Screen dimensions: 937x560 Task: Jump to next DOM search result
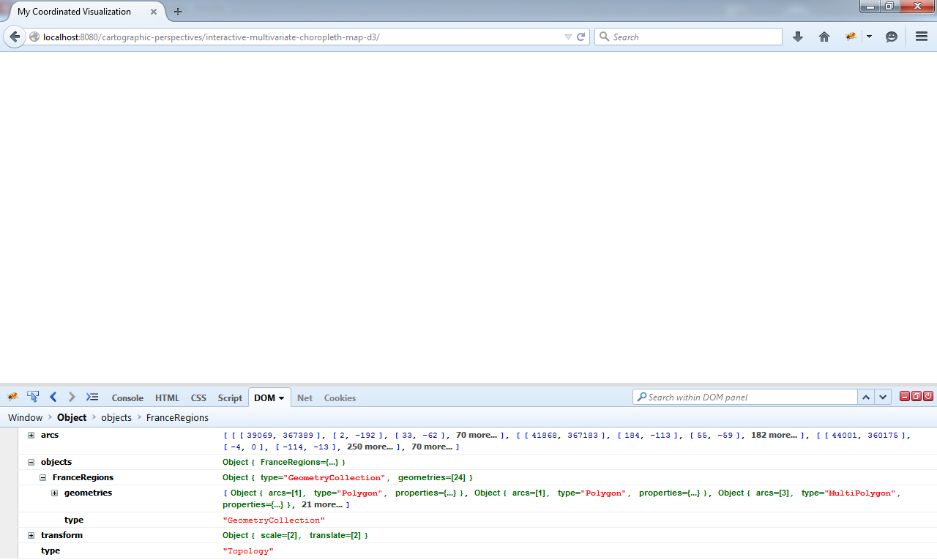[883, 397]
